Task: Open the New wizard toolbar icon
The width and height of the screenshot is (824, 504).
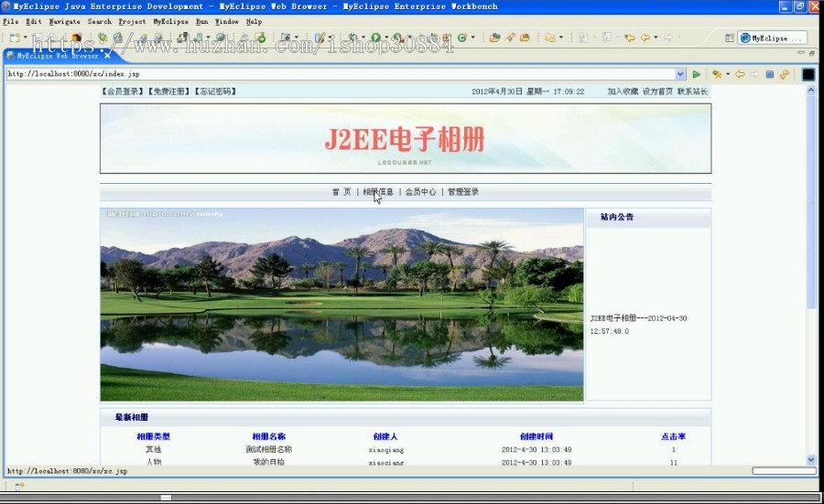Action: coord(15,38)
